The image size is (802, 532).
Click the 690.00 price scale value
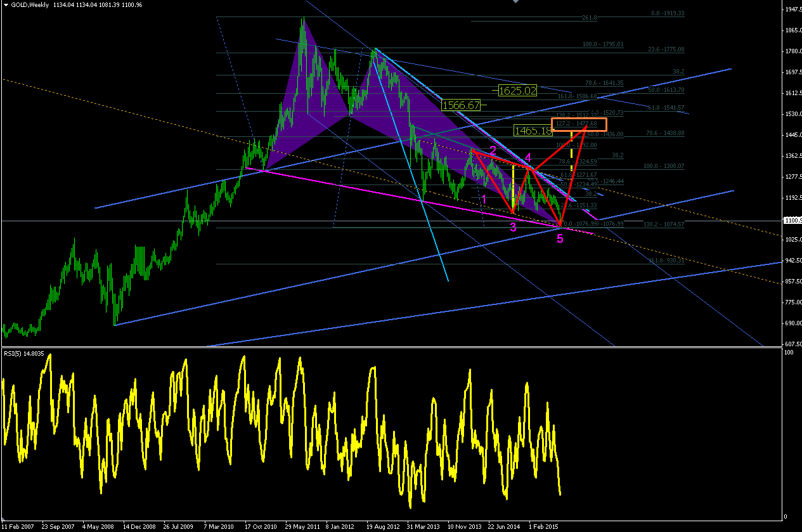pos(792,323)
